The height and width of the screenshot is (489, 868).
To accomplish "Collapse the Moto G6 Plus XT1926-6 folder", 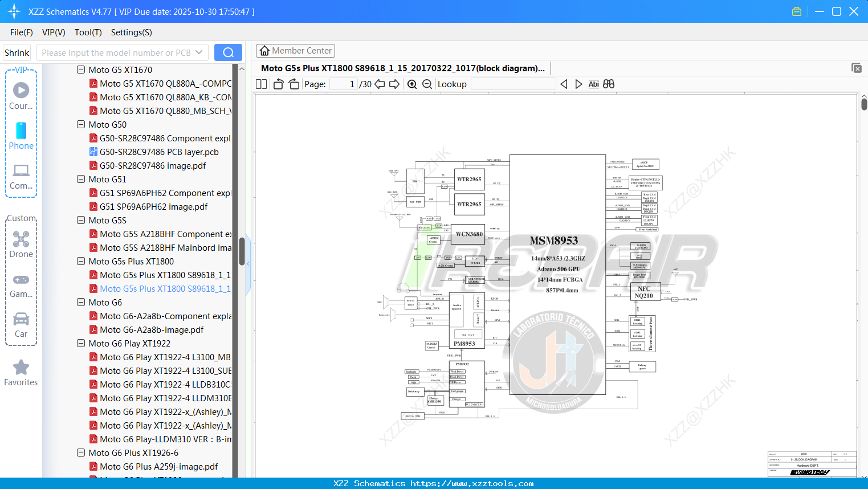I will point(81,453).
